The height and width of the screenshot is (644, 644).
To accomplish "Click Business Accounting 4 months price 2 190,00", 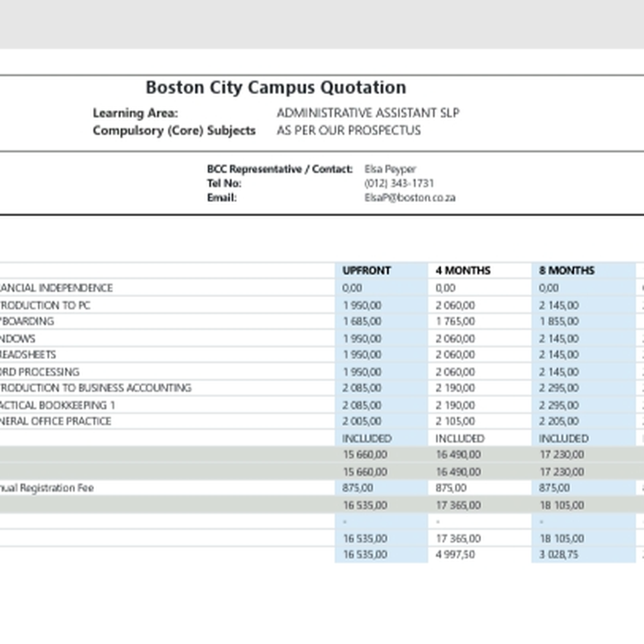I will pos(455,388).
